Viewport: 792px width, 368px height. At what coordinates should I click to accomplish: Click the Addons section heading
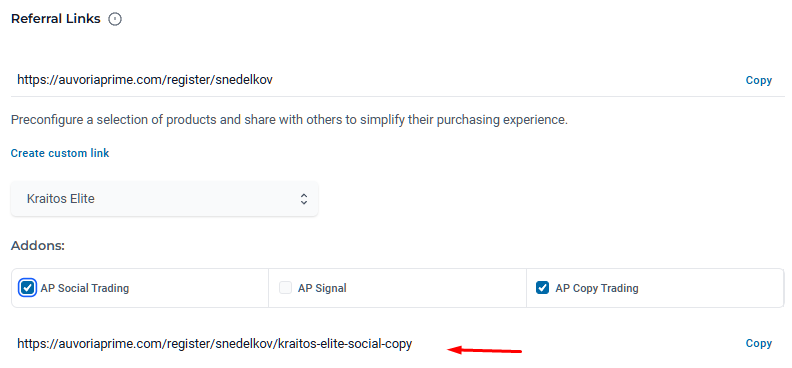point(38,246)
